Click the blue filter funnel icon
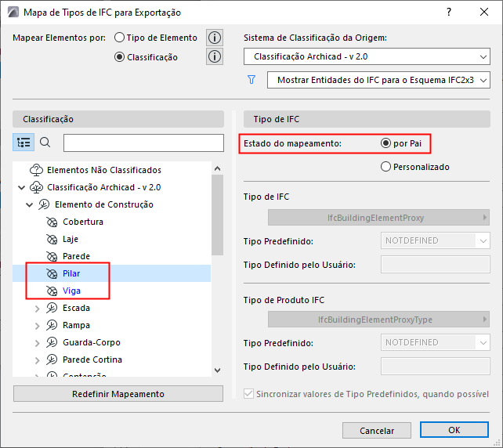This screenshot has width=503, height=448. (x=251, y=80)
